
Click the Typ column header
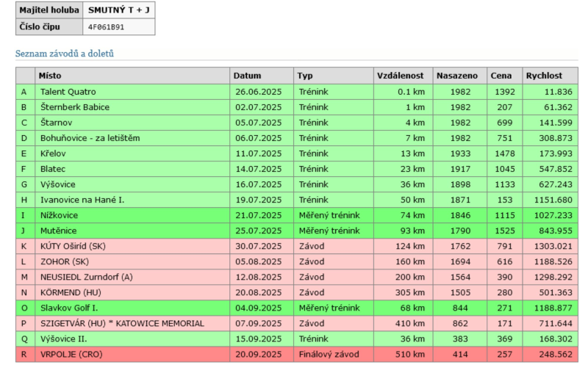[x=305, y=76]
